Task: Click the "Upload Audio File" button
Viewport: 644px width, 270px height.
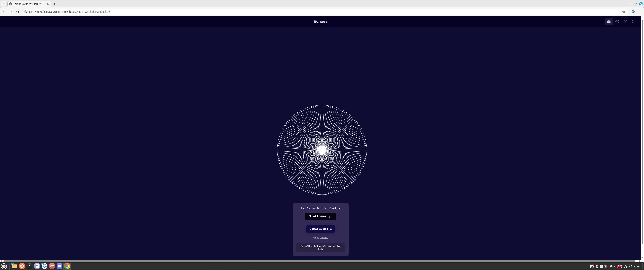Action: (x=320, y=229)
